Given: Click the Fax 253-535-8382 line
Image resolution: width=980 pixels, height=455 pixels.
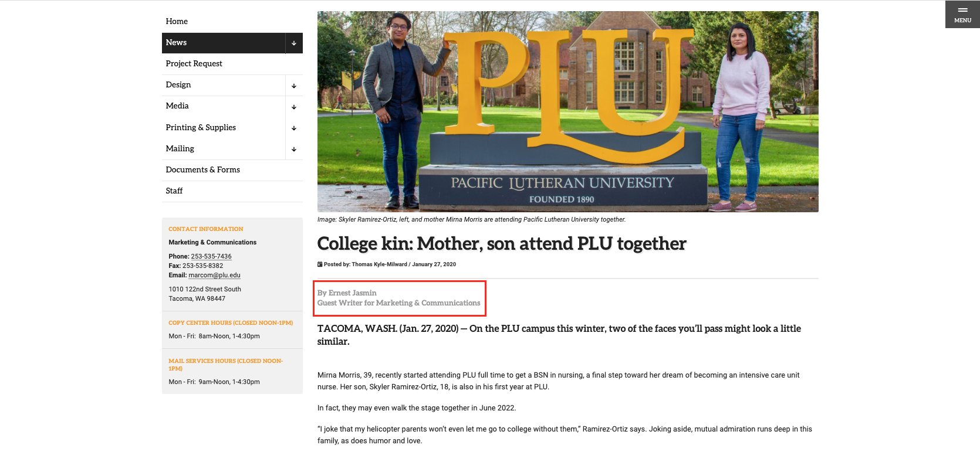Looking at the screenshot, I should click(196, 266).
